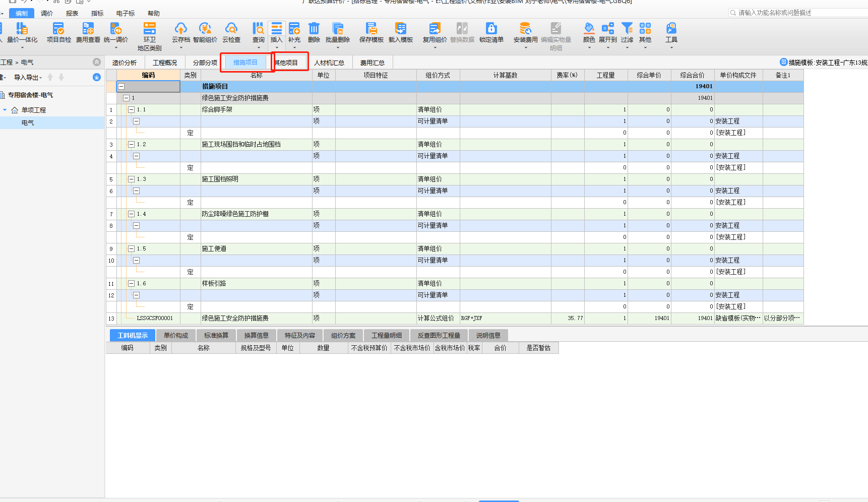Switch to the 编制 ribbon tab
Viewport: 868px width, 502px height.
coord(22,13)
